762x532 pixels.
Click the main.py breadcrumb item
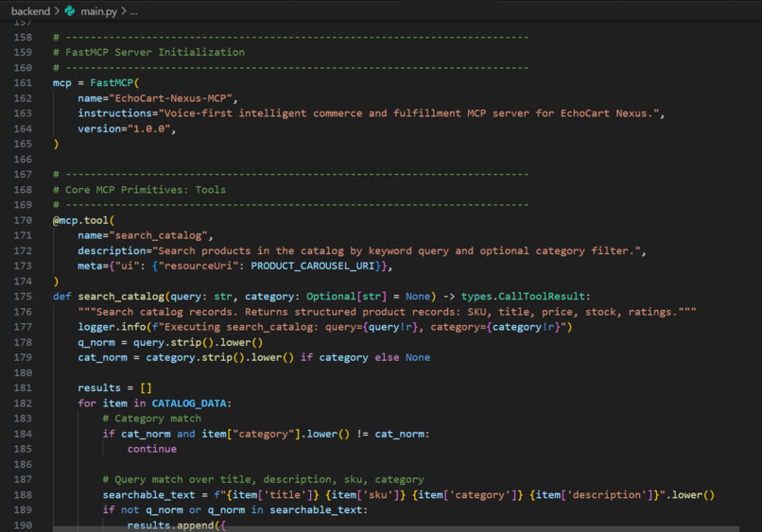point(98,11)
